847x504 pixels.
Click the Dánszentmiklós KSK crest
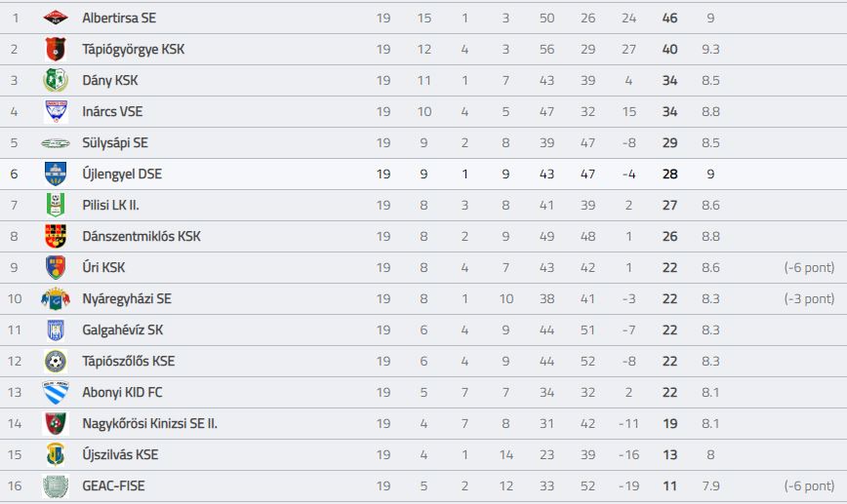pyautogui.click(x=56, y=236)
